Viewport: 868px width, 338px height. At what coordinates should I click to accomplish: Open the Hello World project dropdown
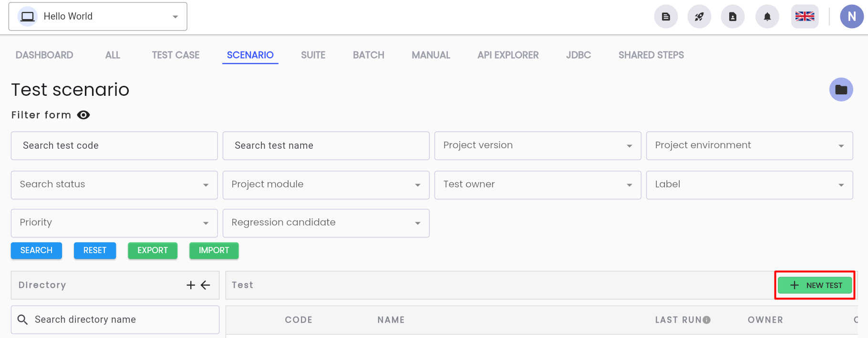pyautogui.click(x=98, y=17)
